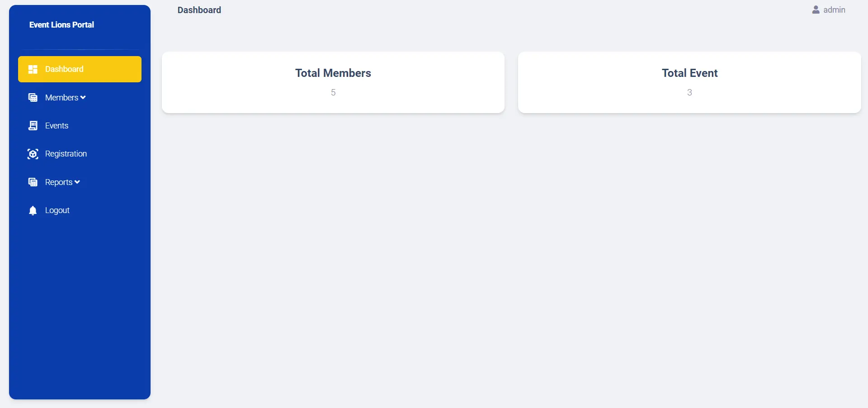Select the Total Event card
This screenshot has height=408, width=868.
pos(689,82)
